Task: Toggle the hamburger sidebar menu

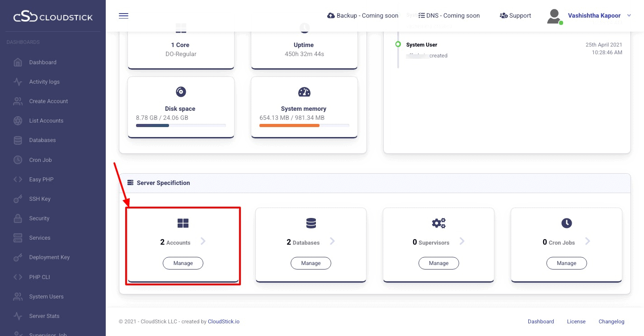Action: (123, 16)
